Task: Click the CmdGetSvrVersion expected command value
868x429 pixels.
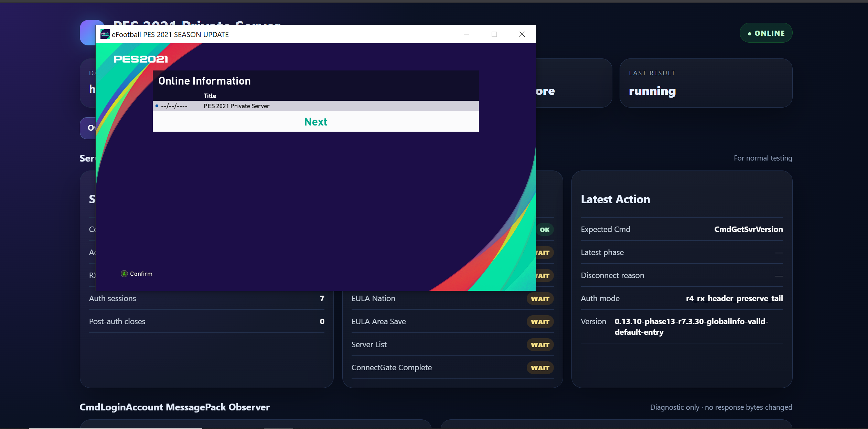Action: point(748,229)
